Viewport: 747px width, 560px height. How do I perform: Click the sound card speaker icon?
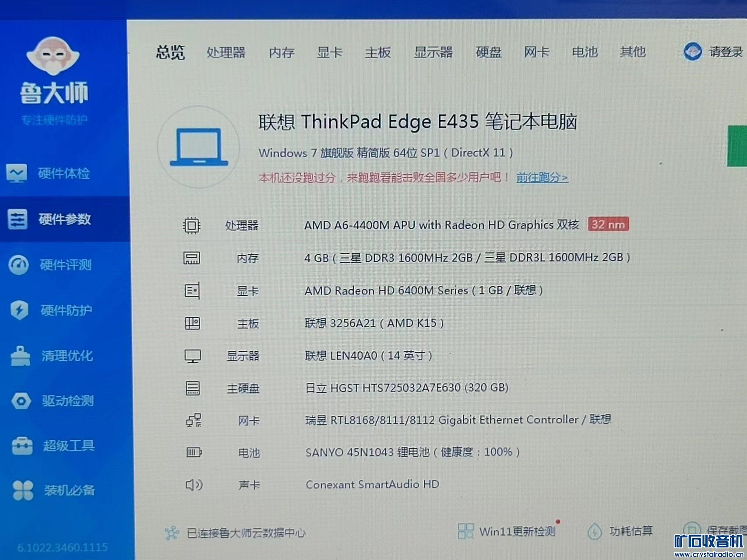tap(194, 484)
